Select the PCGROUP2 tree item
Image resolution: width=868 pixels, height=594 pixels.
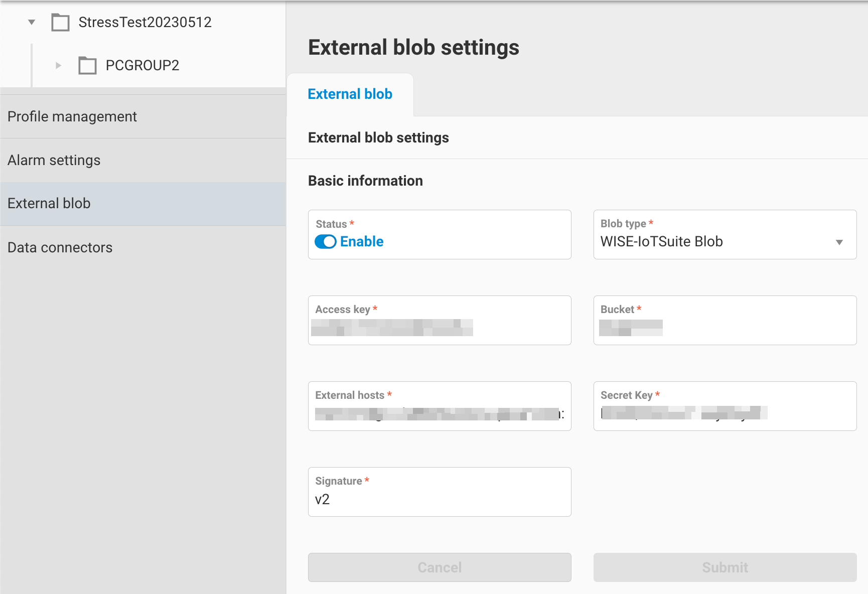click(142, 65)
